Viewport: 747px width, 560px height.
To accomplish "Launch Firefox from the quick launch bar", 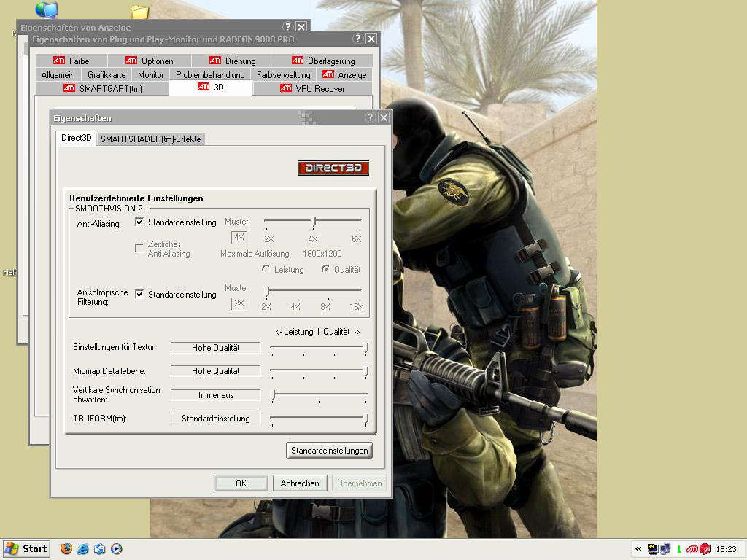I will (66, 548).
